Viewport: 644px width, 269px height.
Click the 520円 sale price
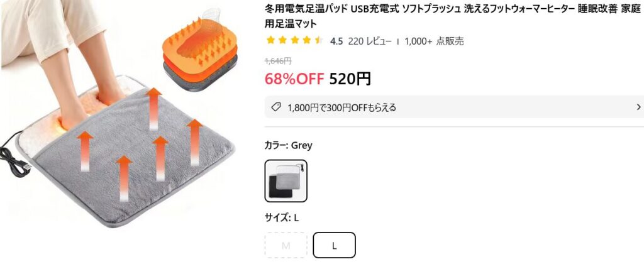[x=350, y=79]
